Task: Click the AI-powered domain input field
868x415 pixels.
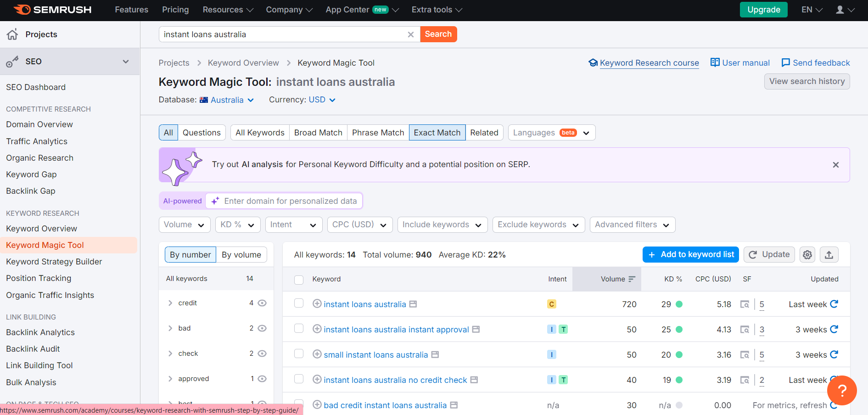Action: click(290, 201)
